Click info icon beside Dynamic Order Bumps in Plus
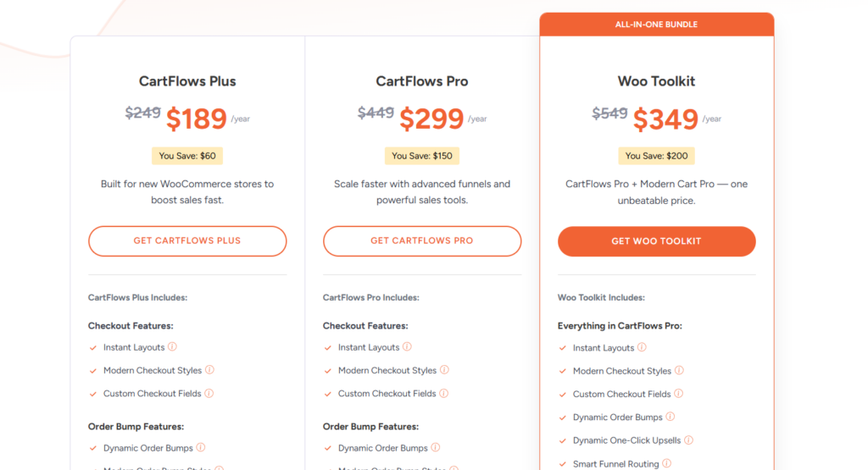Viewport: 868px width, 470px height. (x=201, y=448)
